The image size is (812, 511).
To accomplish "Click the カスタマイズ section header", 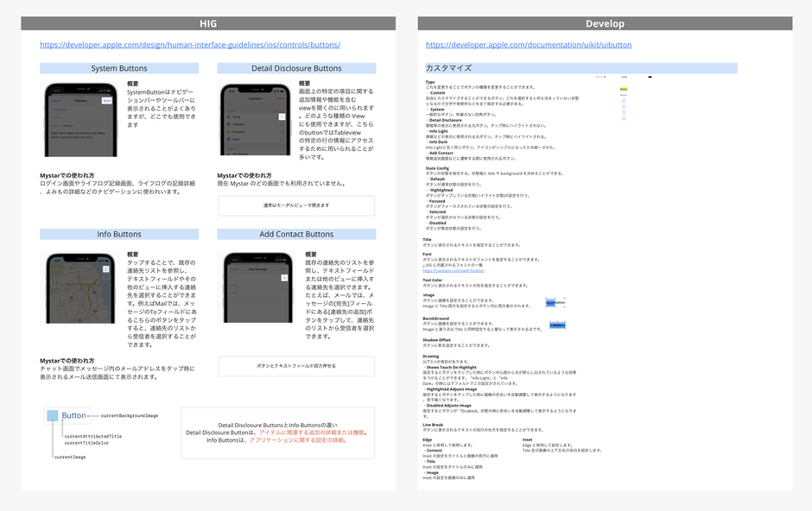I will click(x=580, y=66).
